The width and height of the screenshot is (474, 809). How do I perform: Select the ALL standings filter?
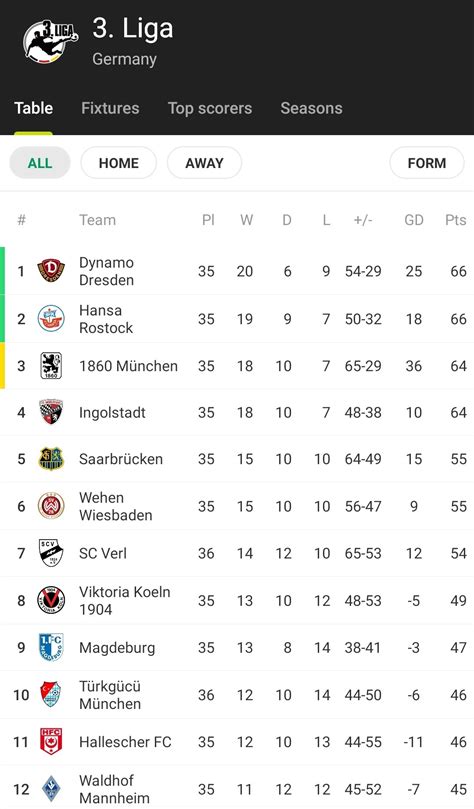pyautogui.click(x=40, y=163)
